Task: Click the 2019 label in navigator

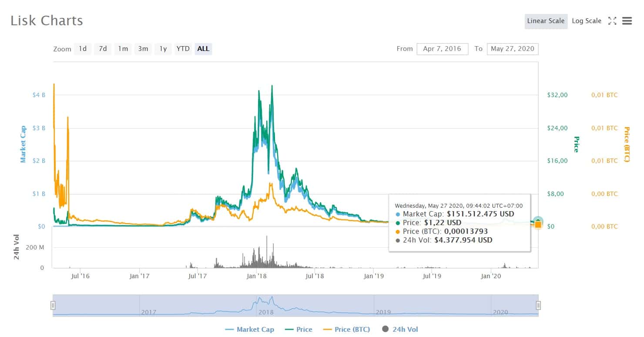Action: (x=383, y=312)
